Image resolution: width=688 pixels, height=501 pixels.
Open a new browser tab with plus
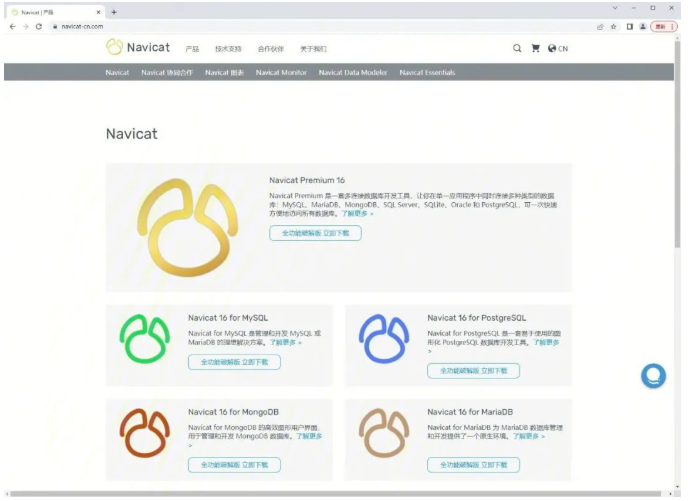(x=114, y=12)
